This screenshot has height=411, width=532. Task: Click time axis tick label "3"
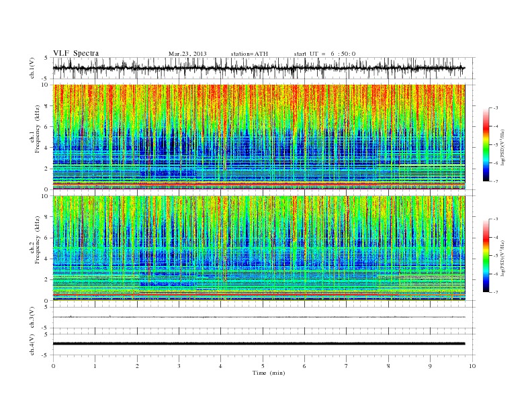(x=179, y=366)
